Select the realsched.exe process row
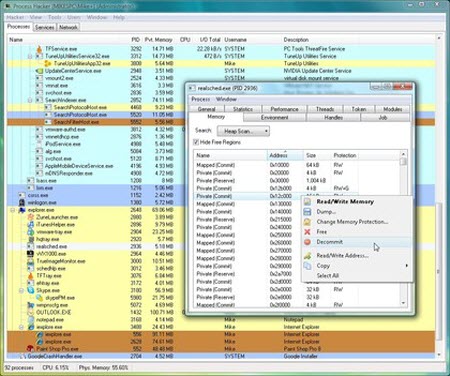The height and width of the screenshot is (376, 450). 221,247
